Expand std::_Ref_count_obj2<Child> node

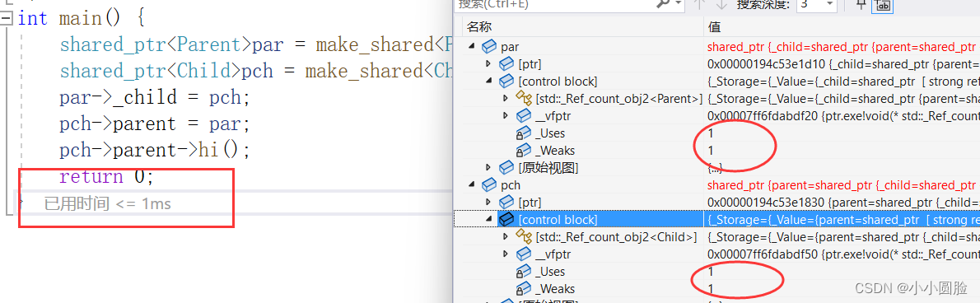[x=506, y=237]
